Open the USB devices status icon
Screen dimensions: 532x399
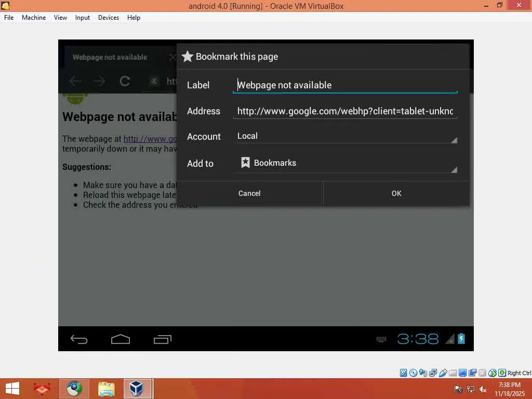point(443,373)
